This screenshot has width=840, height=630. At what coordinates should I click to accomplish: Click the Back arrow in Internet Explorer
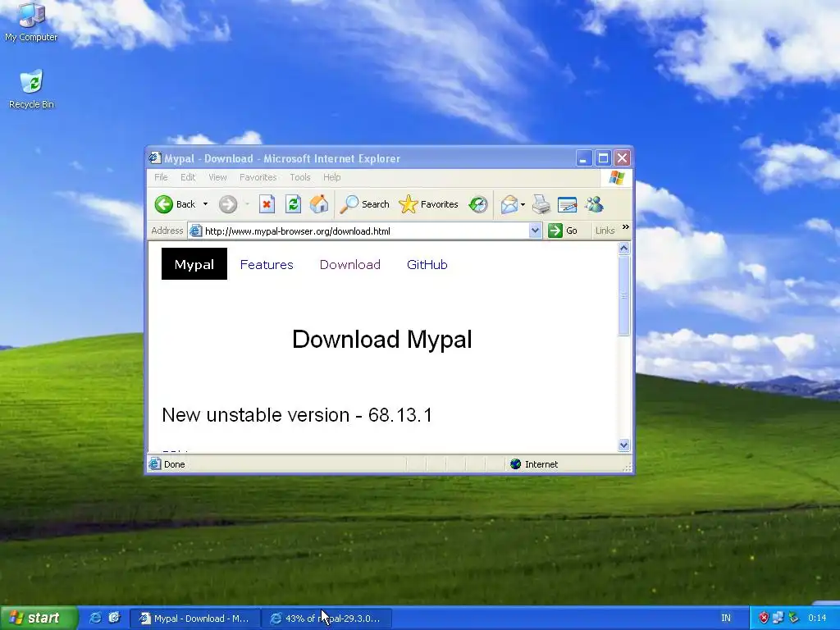point(175,204)
